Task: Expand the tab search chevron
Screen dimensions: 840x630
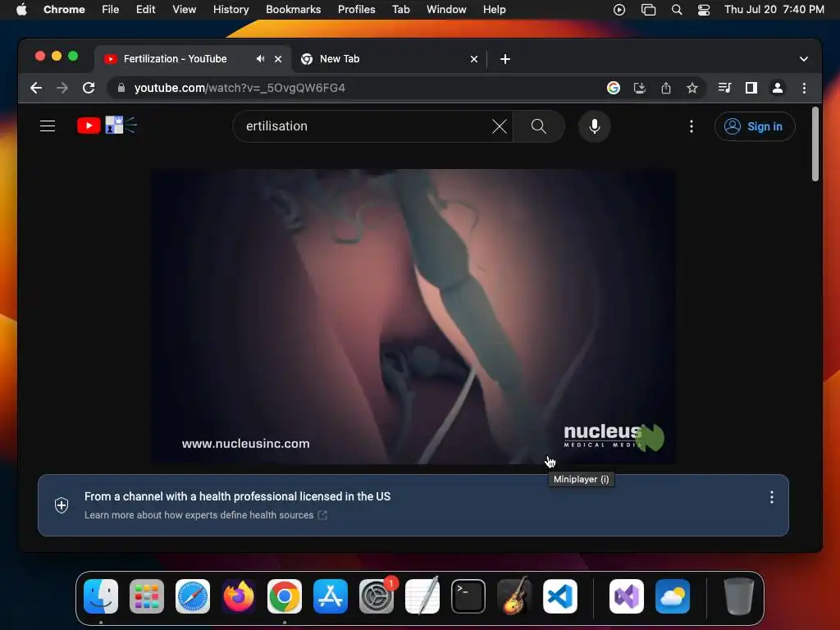Action: [803, 59]
